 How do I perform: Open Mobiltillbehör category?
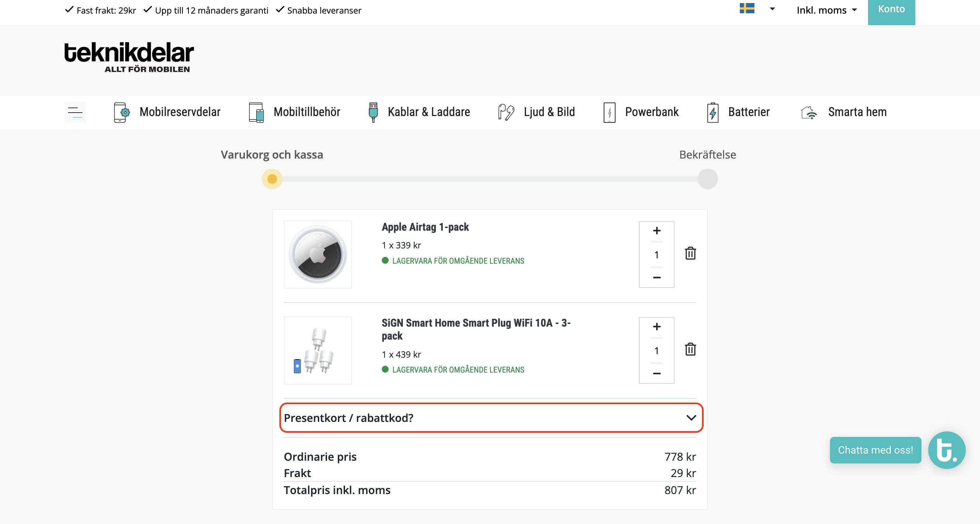pyautogui.click(x=307, y=112)
